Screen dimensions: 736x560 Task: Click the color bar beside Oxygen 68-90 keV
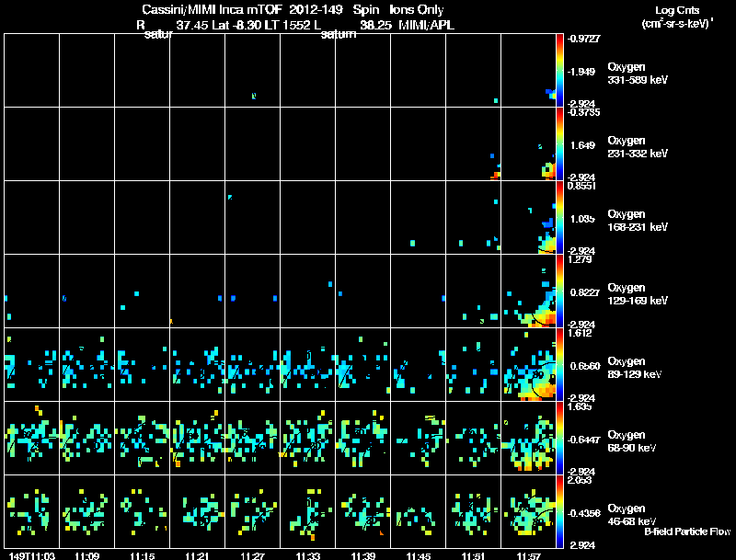559,438
